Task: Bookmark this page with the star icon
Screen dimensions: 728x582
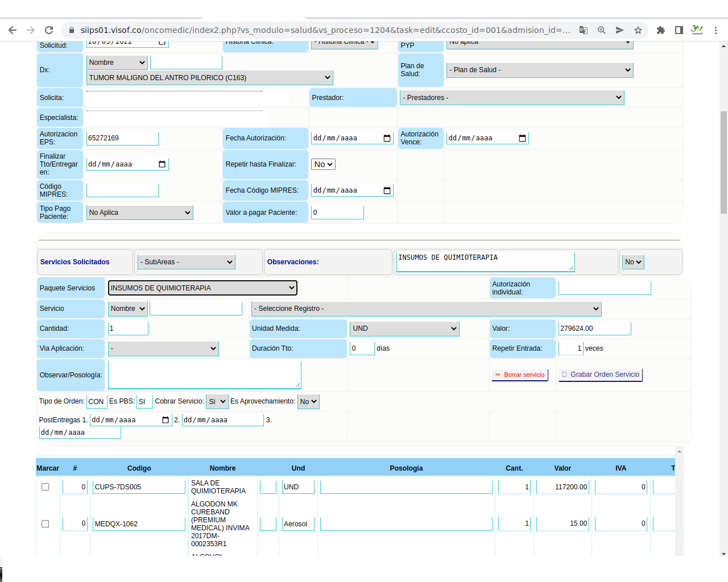Action: pos(638,30)
